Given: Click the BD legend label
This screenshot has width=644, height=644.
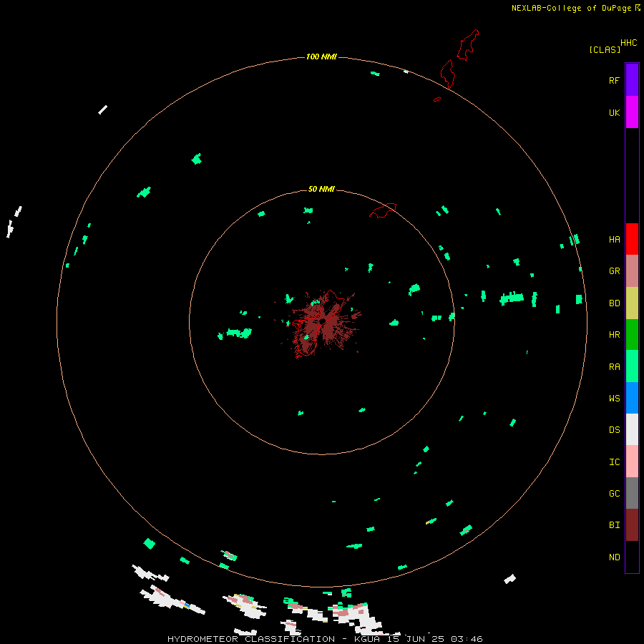Looking at the screenshot, I should click(614, 303).
